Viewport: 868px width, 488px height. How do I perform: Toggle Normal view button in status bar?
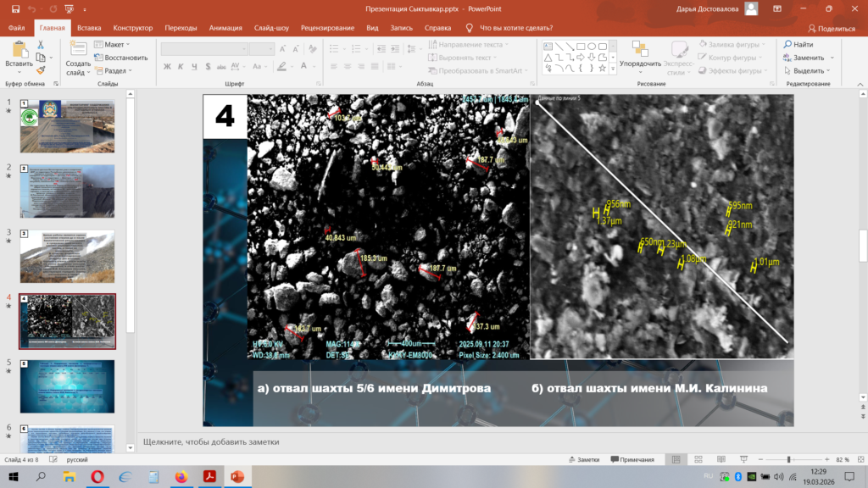tap(675, 459)
